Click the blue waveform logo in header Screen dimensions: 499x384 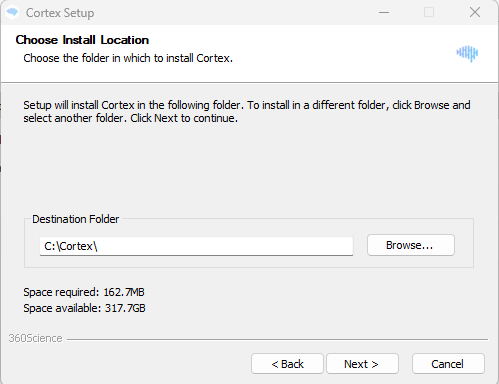467,53
